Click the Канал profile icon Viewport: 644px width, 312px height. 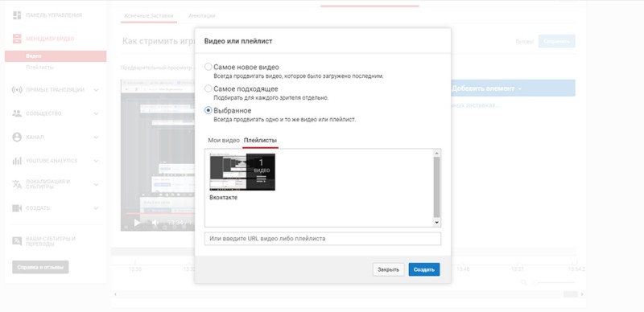point(17,138)
